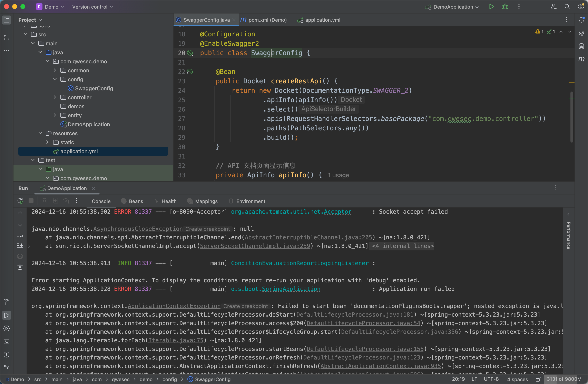This screenshot has width=588, height=384.
Task: Expand the static folder
Action: 47,142
